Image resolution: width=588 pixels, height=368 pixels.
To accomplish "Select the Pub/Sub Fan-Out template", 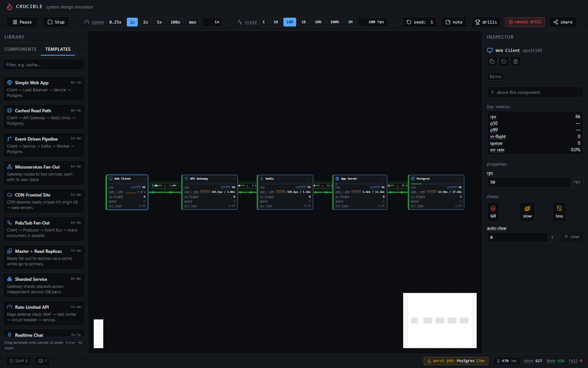I will [44, 229].
